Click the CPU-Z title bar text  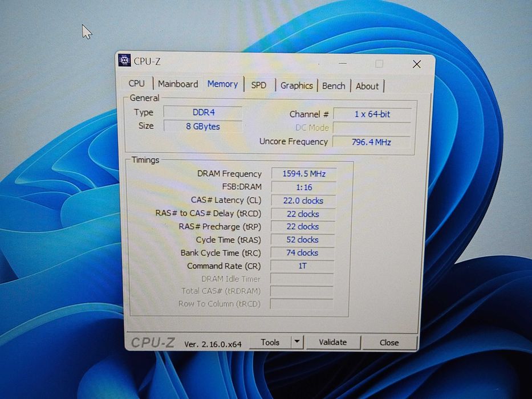point(147,62)
